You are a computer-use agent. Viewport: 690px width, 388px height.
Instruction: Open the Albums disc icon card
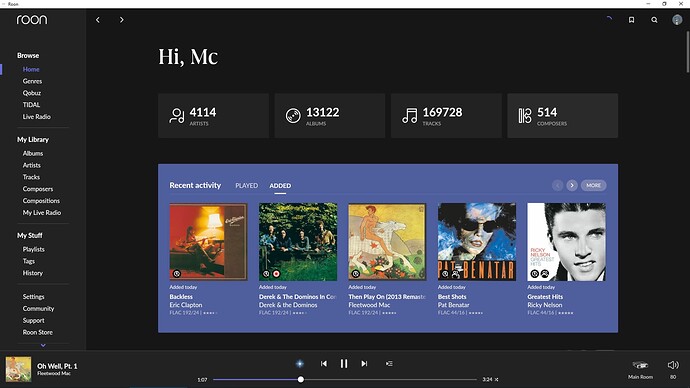coord(293,116)
